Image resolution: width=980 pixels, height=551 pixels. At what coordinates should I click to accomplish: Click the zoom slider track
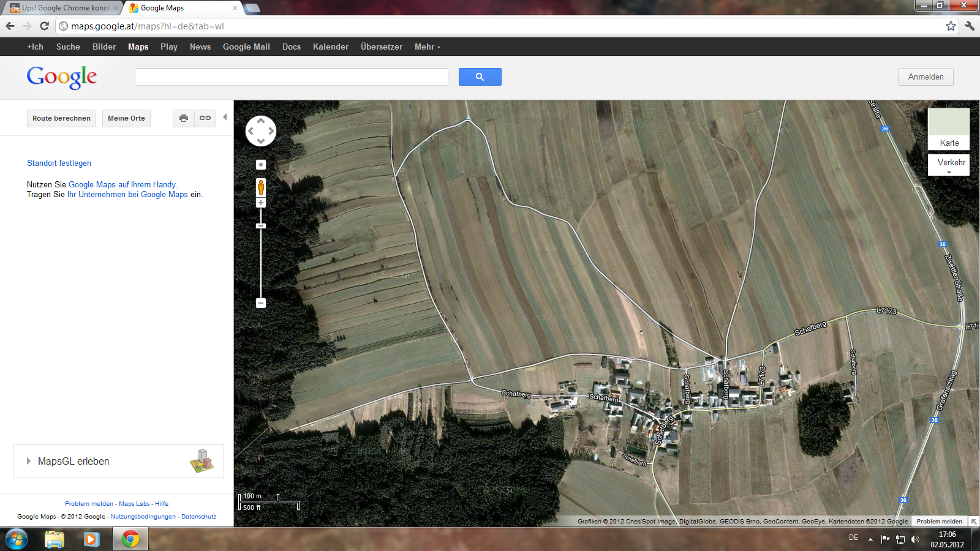[x=261, y=263]
